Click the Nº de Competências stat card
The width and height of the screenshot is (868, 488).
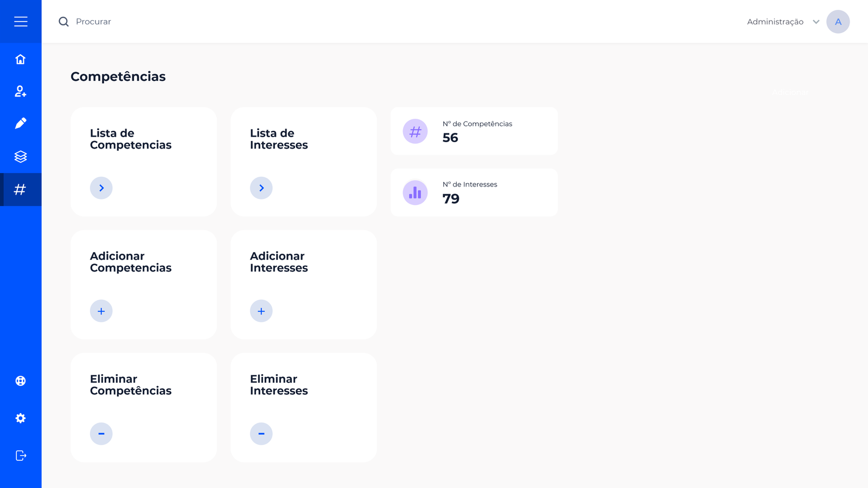474,131
